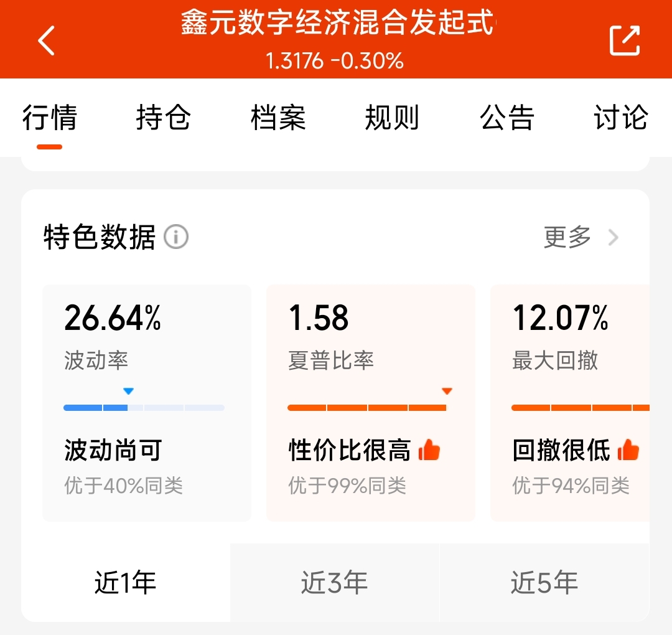
Task: Select the 近3年 period
Action: 335,582
